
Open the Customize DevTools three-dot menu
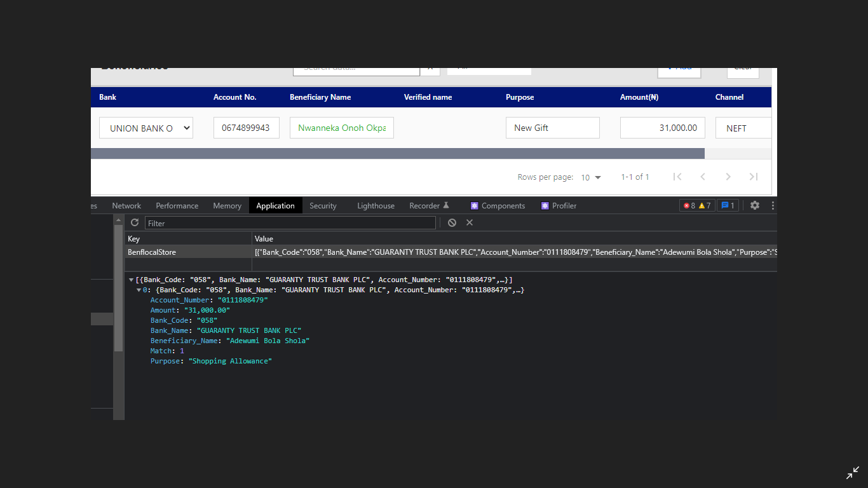pyautogui.click(x=773, y=205)
